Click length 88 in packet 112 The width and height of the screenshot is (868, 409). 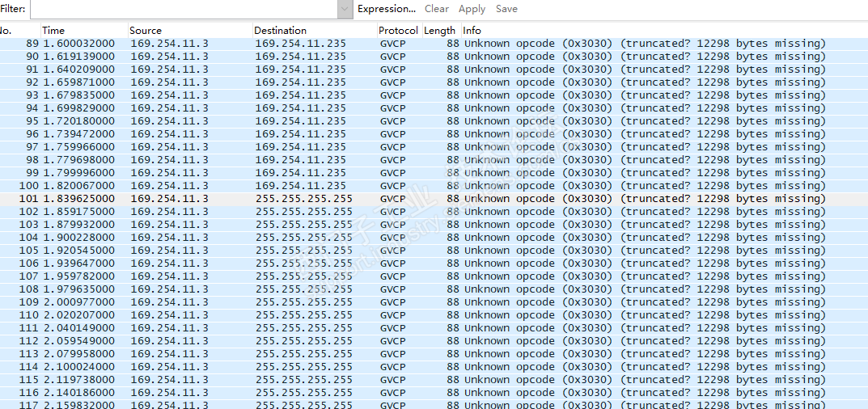(453, 340)
